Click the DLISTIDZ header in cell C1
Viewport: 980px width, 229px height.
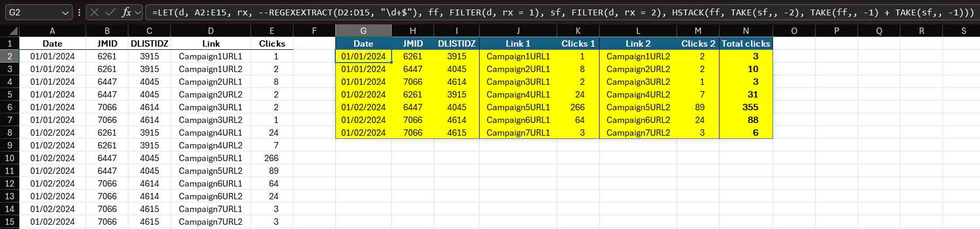point(150,43)
